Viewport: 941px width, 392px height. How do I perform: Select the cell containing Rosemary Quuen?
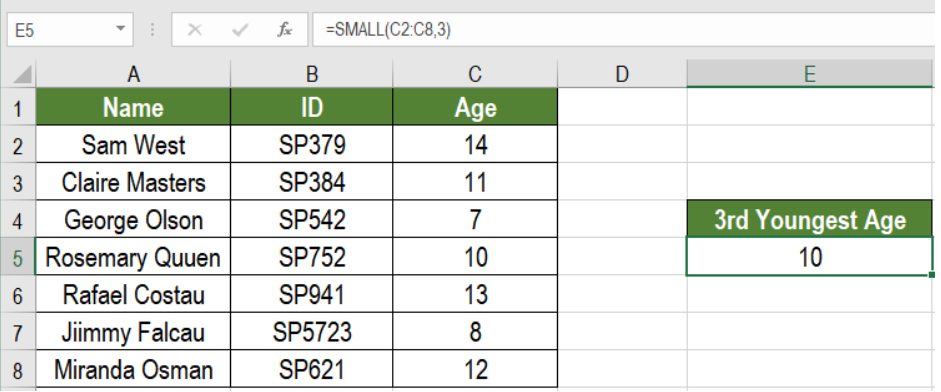click(133, 257)
